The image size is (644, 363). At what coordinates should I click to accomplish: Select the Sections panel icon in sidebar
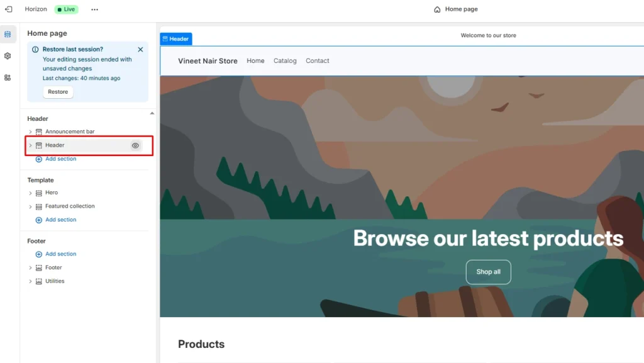pos(8,33)
